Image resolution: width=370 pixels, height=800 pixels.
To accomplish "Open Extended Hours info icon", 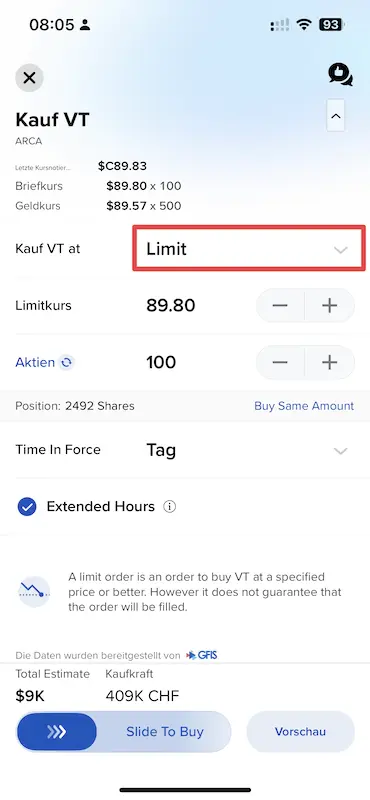I will [169, 507].
